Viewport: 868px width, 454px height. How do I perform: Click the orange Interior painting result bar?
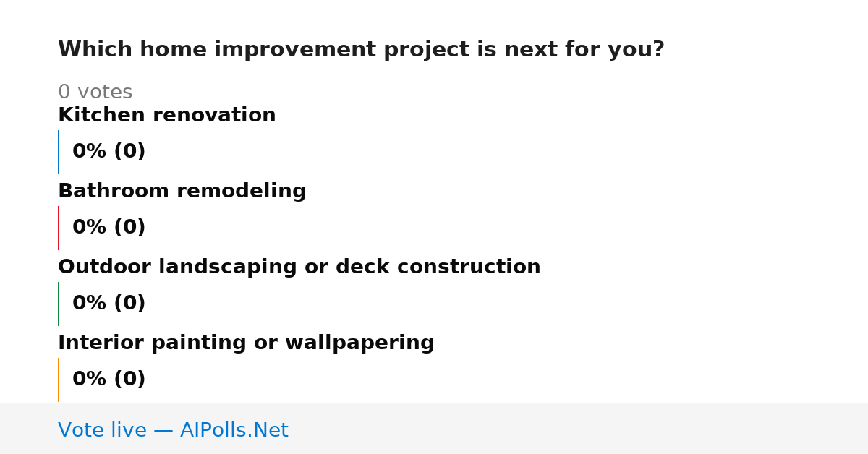click(58, 380)
